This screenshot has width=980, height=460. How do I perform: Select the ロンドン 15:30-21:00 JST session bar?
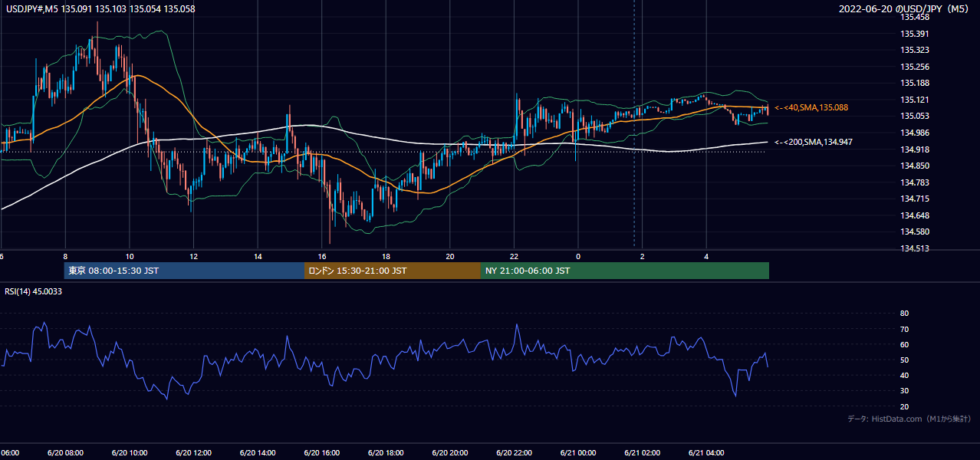(x=393, y=271)
